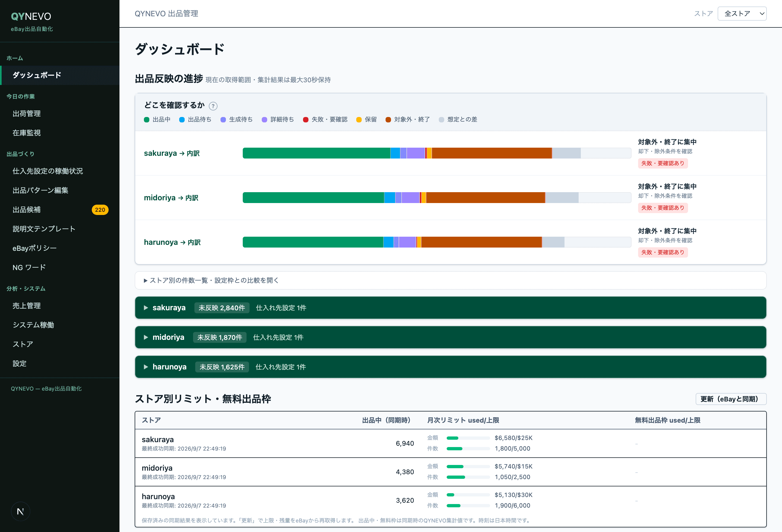
Task: Click 更新（eBayと同期） button
Action: [731, 399]
